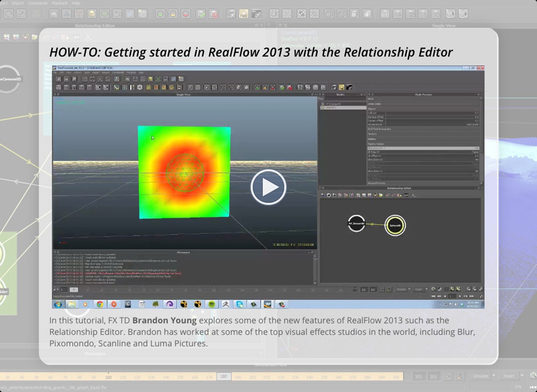Image resolution: width=537 pixels, height=392 pixels.
Task: Click the yellow circle toolbar button
Action: coord(173,14)
